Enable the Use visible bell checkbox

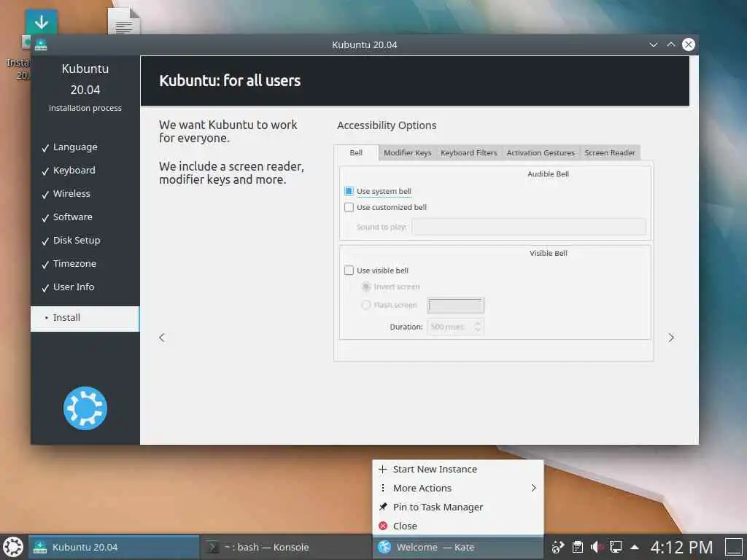pyautogui.click(x=349, y=271)
